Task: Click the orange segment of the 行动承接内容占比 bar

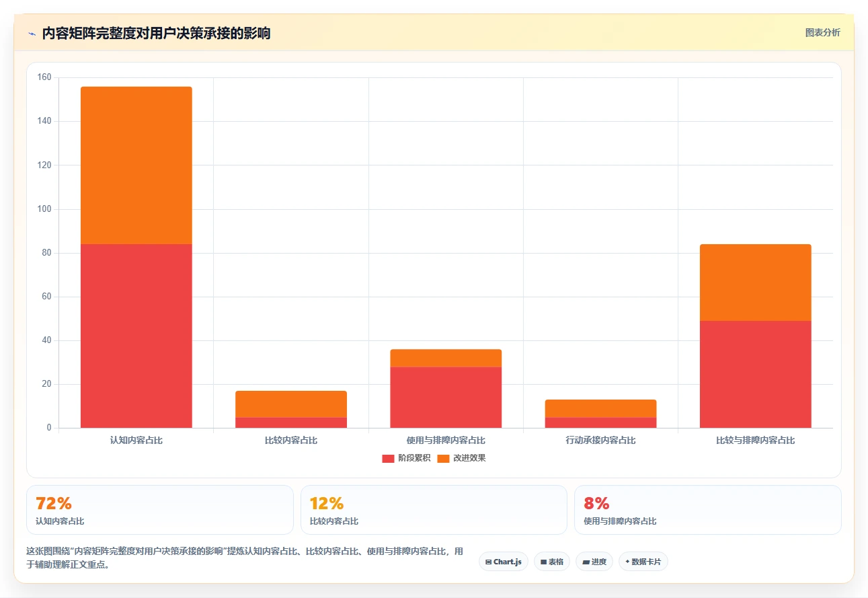Action: pos(600,408)
